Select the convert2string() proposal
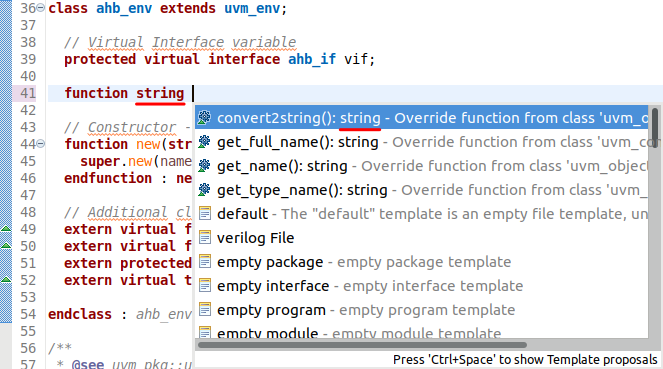This screenshot has width=663, height=369. click(x=422, y=118)
